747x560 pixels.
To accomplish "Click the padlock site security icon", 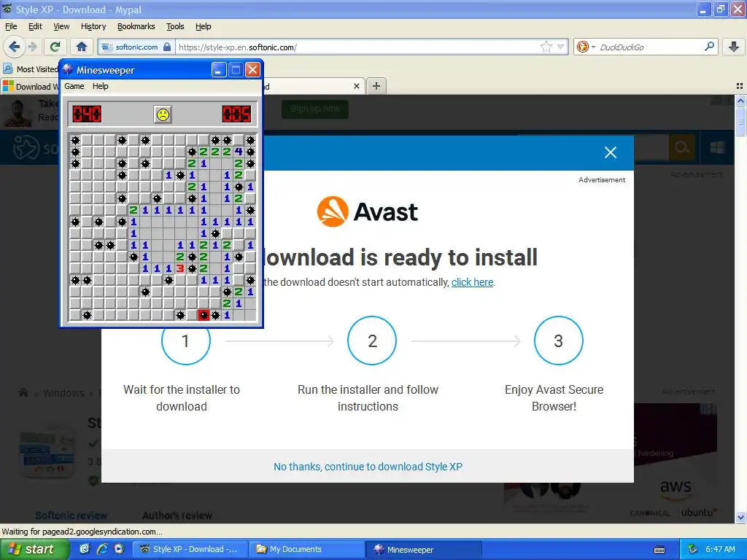I will (167, 47).
